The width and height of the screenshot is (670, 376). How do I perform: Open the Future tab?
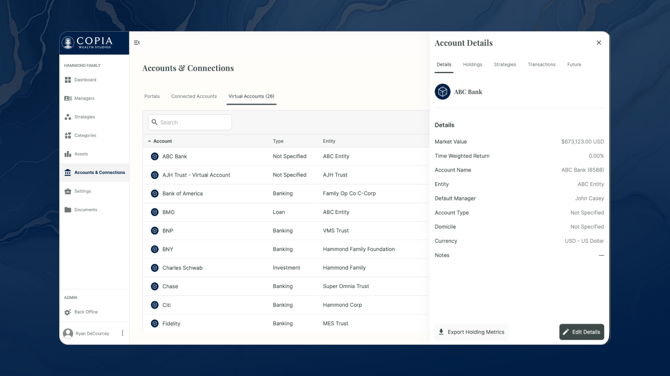[574, 65]
